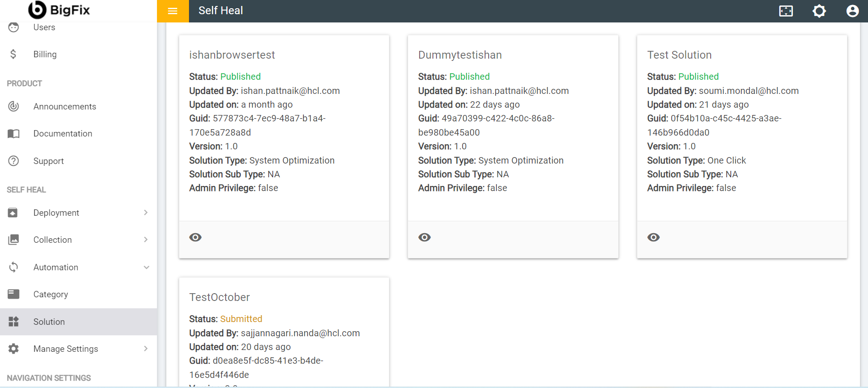
Task: Click the Documentation book icon
Action: pyautogui.click(x=14, y=134)
